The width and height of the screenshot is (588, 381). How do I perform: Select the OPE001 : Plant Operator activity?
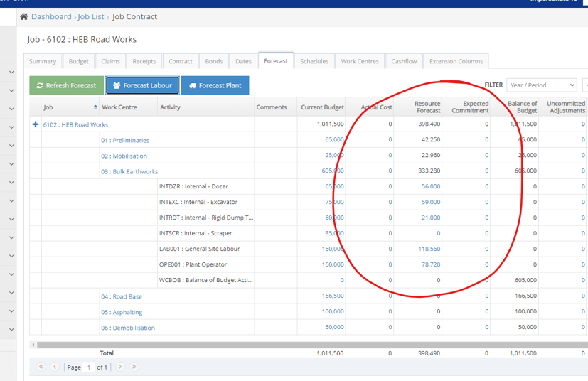pyautogui.click(x=193, y=264)
